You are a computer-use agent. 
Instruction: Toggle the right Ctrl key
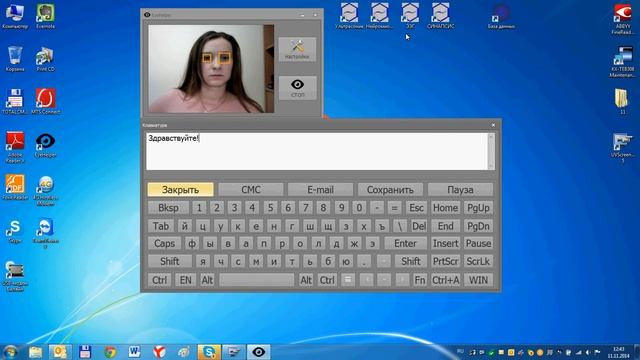[x=327, y=280]
